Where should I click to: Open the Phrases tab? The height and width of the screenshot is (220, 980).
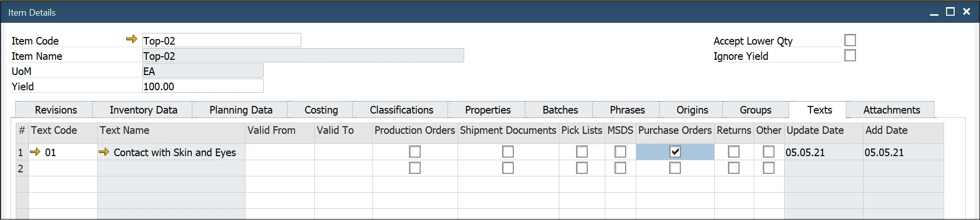point(627,110)
